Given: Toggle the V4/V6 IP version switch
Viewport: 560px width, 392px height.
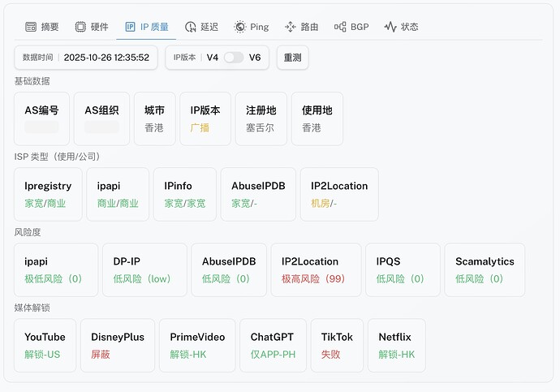Looking at the screenshot, I should click(234, 58).
